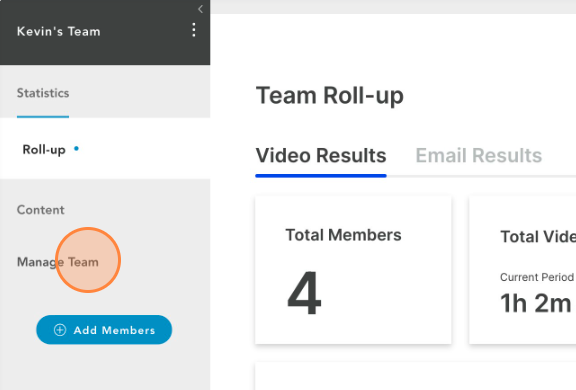Image resolution: width=576 pixels, height=390 pixels.
Task: Switch to the Email Results tab
Action: (479, 156)
